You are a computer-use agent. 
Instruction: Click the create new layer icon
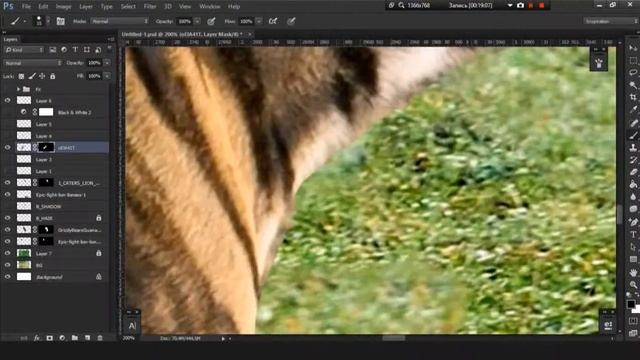tap(87, 338)
